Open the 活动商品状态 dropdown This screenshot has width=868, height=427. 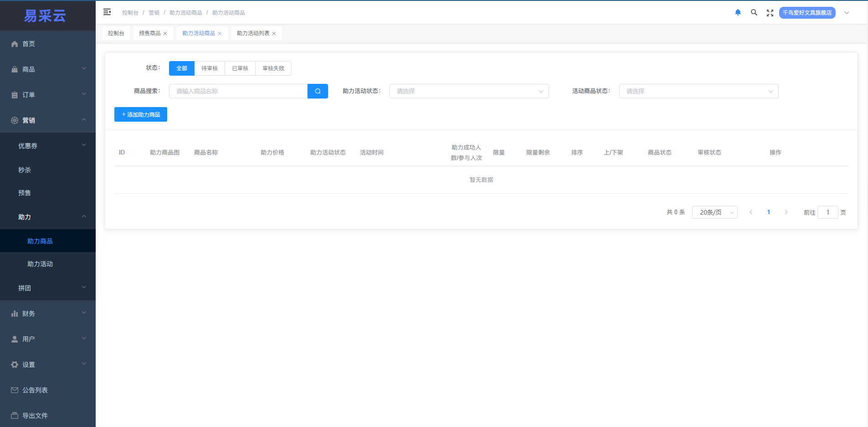(x=698, y=91)
